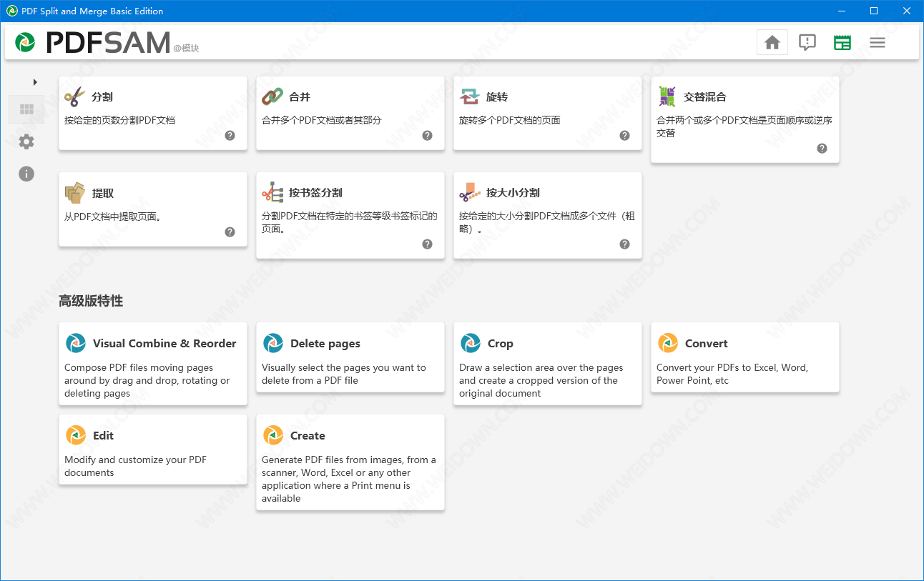The width and height of the screenshot is (924, 581).
Task: Click the 高级版特性 heading
Action: tap(91, 301)
